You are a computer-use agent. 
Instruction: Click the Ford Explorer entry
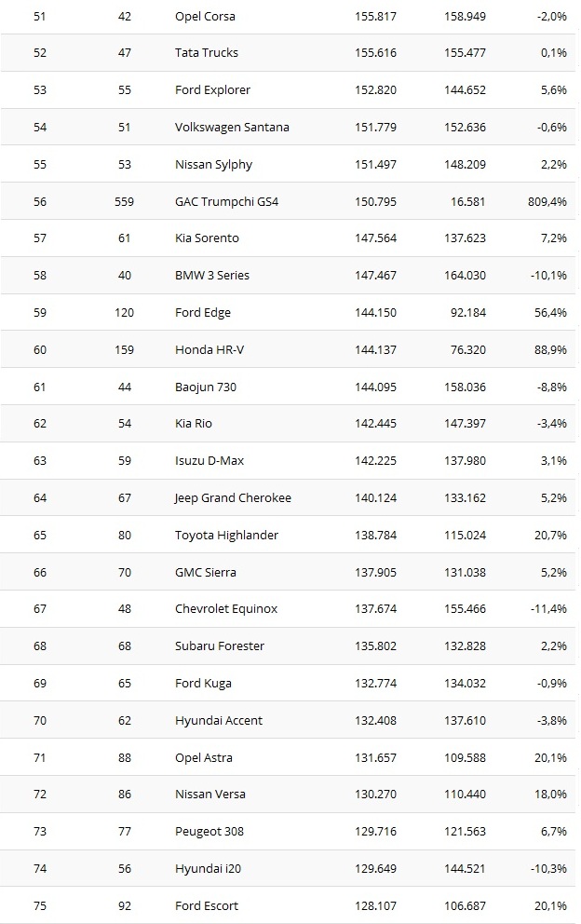pyautogui.click(x=212, y=90)
